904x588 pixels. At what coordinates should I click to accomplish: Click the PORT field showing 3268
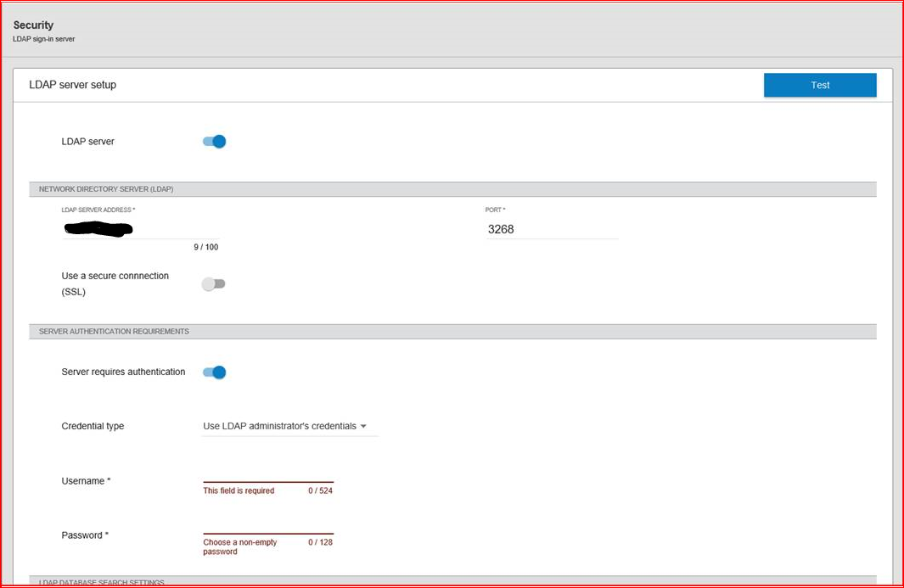coord(543,228)
